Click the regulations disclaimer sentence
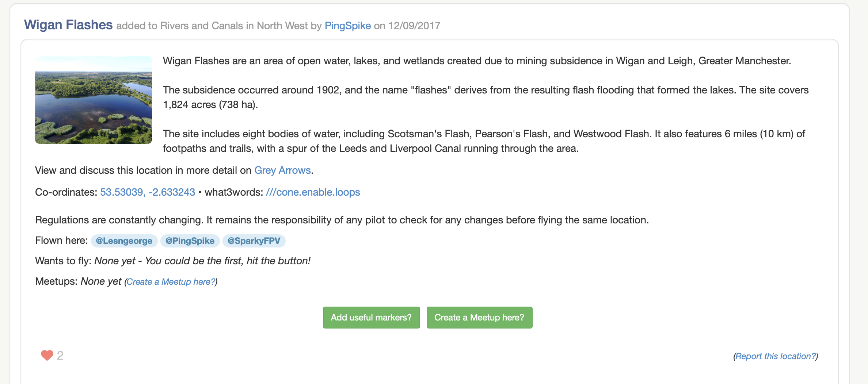868x384 pixels. tap(342, 220)
